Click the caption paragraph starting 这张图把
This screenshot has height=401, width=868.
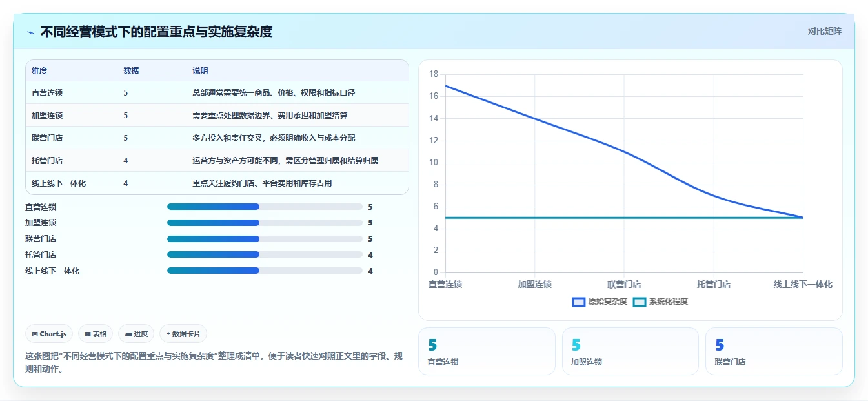[x=214, y=362]
